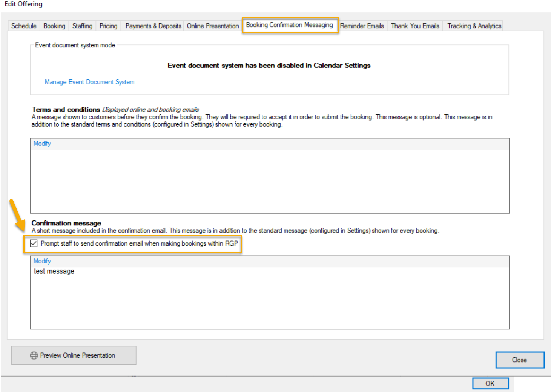Uncheck prompt staff to send confirmation email

pos(34,243)
